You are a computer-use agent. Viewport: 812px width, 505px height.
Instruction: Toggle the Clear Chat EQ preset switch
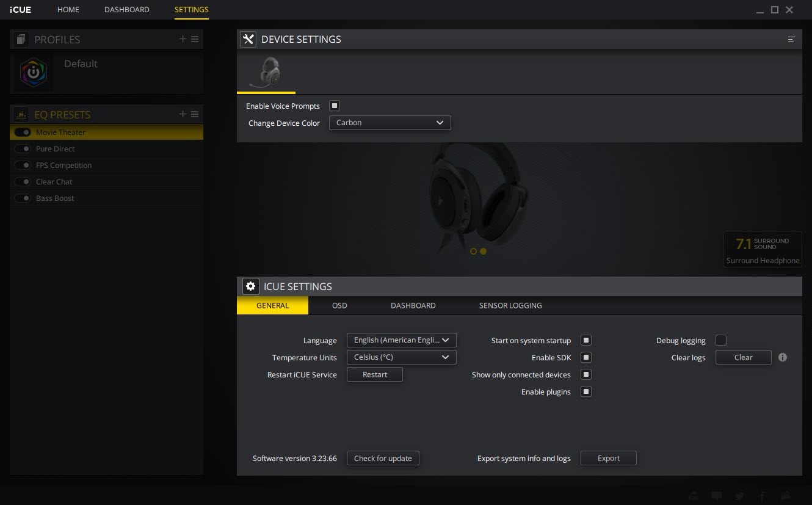[23, 182]
